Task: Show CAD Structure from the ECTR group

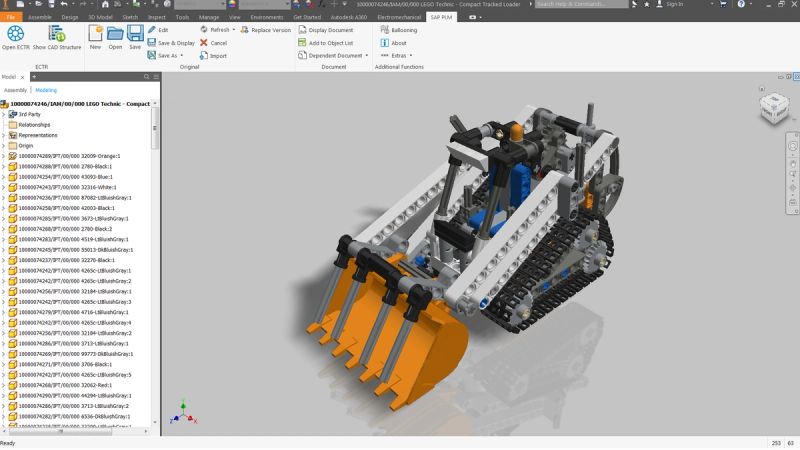Action: pyautogui.click(x=57, y=38)
